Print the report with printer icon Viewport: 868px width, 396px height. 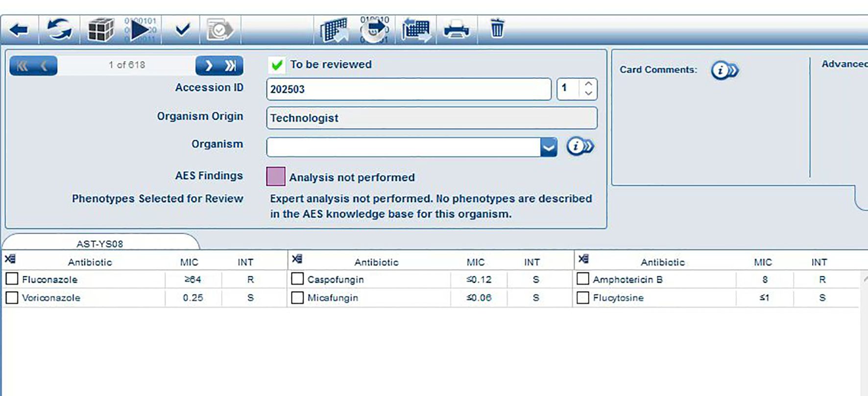tap(456, 29)
